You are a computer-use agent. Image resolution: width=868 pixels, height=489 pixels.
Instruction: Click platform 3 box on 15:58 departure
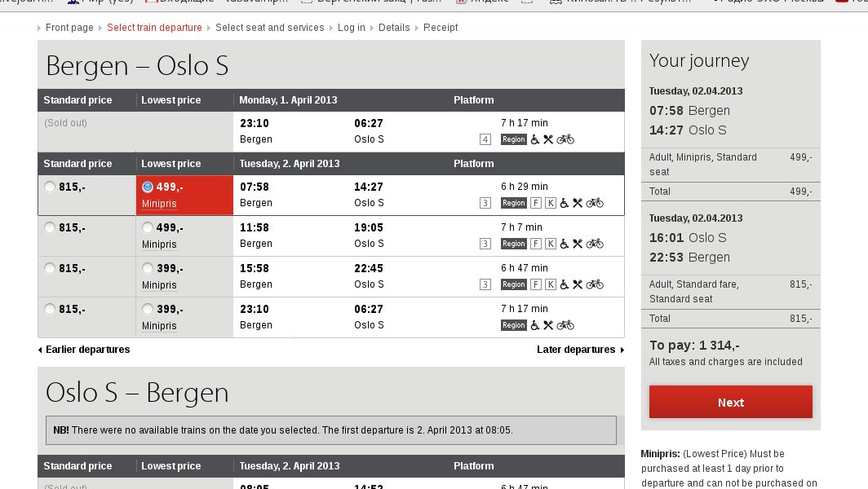[485, 284]
